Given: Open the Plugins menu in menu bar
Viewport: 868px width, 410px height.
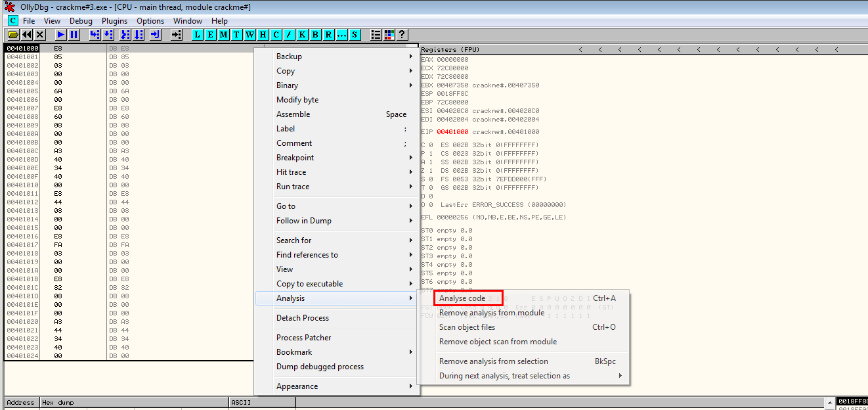Looking at the screenshot, I should tap(114, 21).
